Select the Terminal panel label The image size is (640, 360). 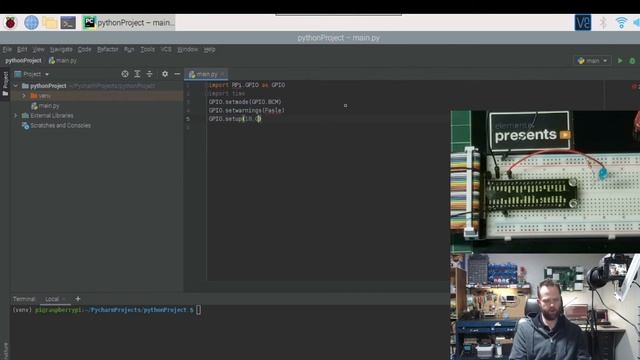pos(24,299)
